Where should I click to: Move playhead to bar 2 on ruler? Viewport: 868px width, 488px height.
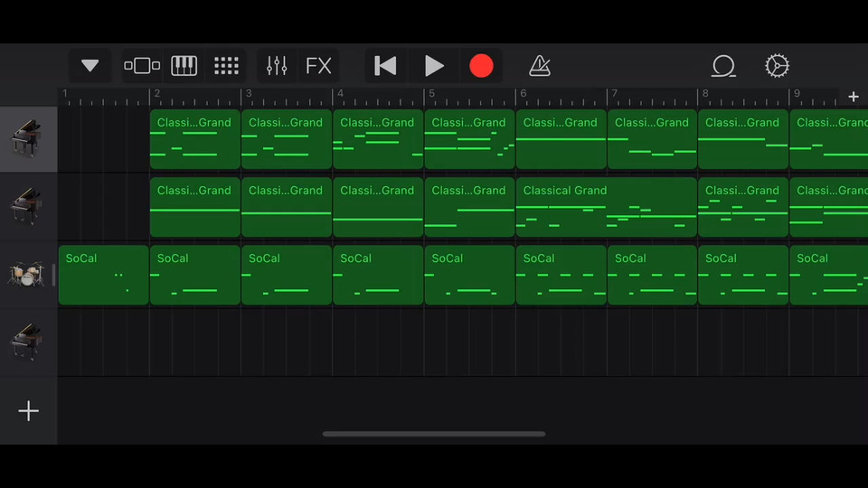pyautogui.click(x=157, y=93)
